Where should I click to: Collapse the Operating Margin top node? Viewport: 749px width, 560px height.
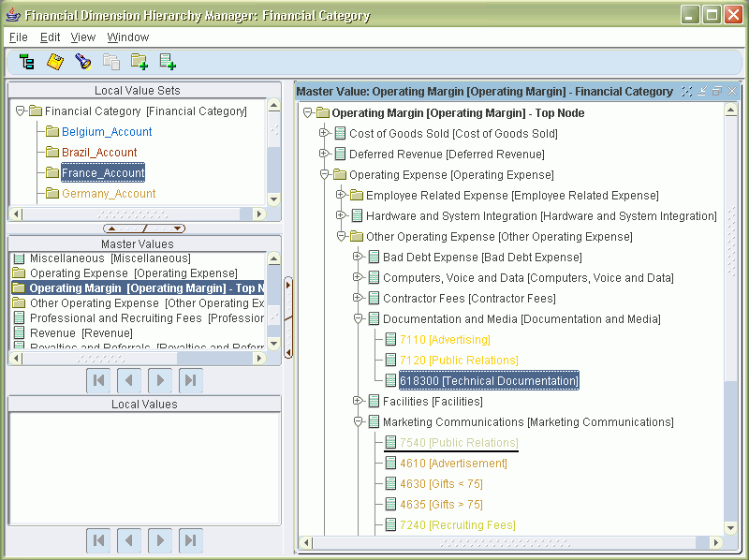pos(308,112)
